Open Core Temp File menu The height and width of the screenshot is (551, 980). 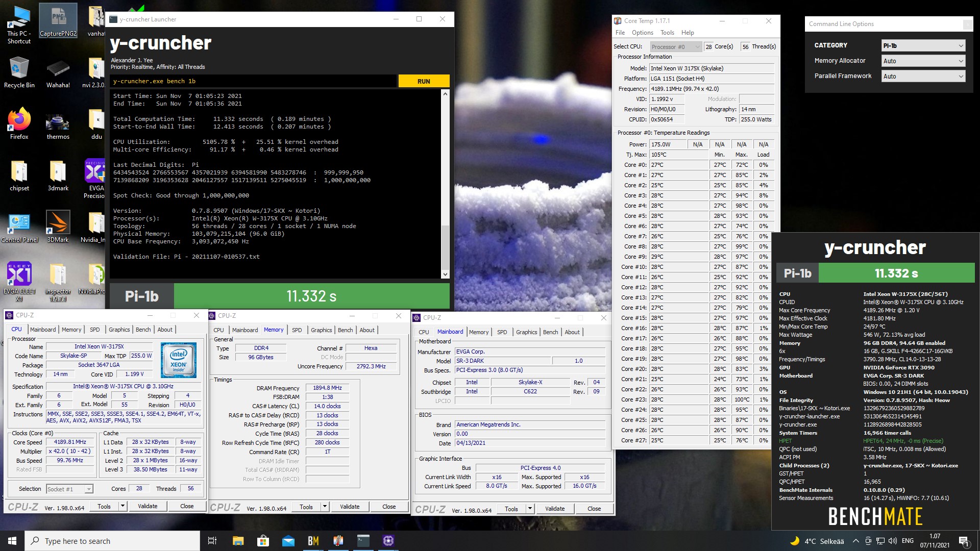click(620, 33)
